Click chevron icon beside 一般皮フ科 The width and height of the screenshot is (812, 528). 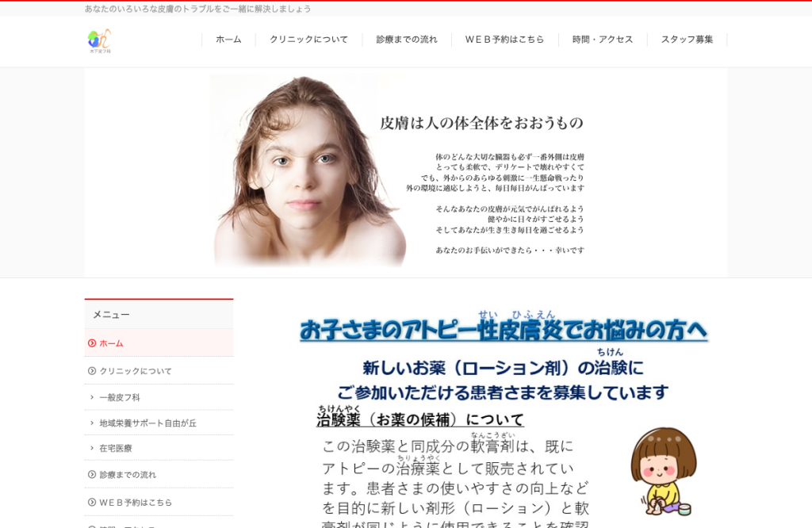(x=92, y=397)
